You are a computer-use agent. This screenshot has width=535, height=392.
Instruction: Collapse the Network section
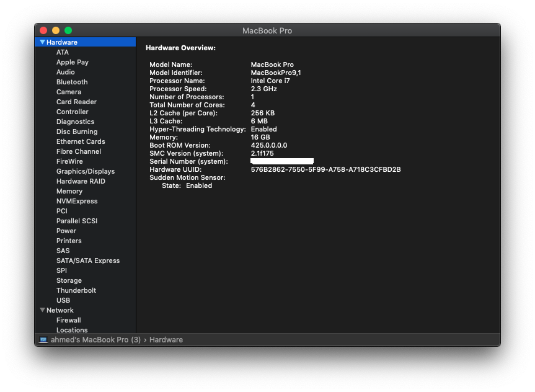pyautogui.click(x=42, y=310)
